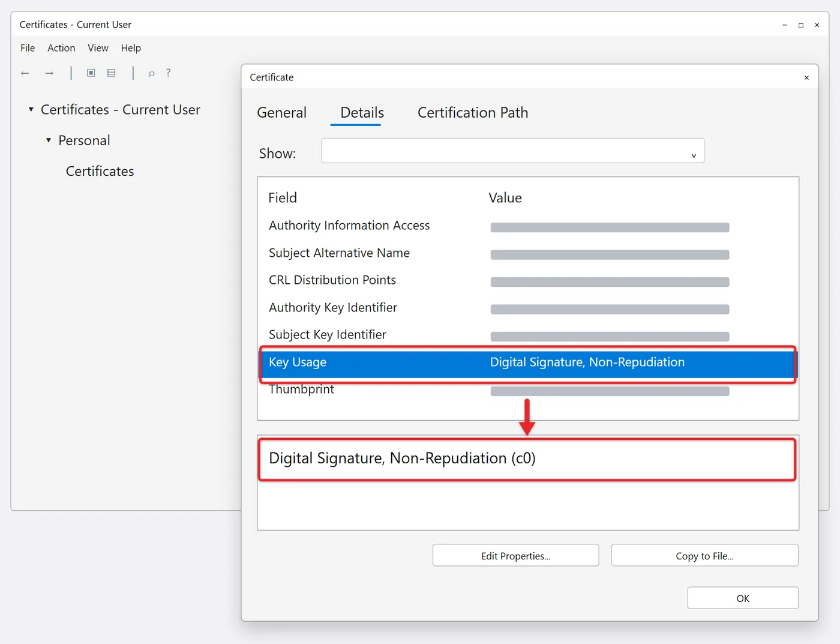Select the Authority Information Access field

point(349,226)
